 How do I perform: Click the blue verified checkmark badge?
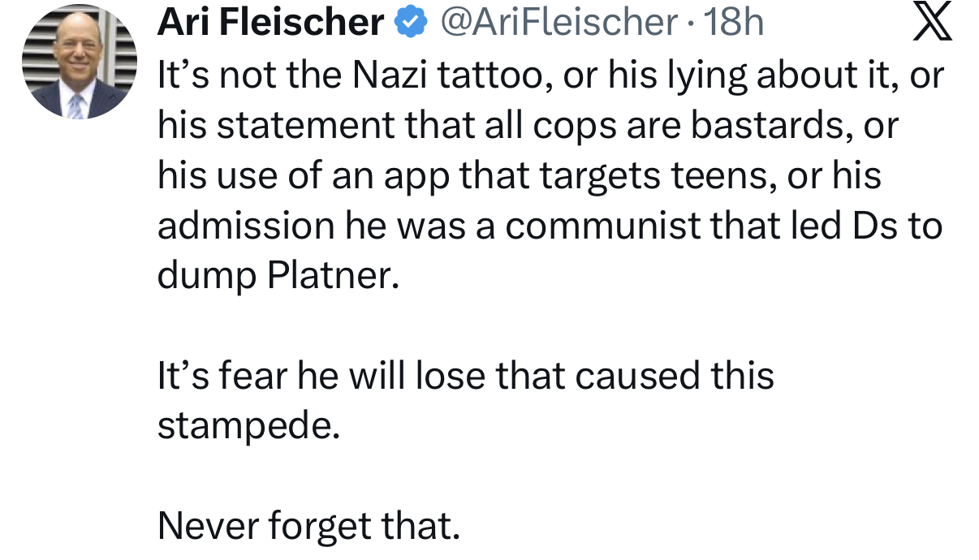(x=412, y=24)
